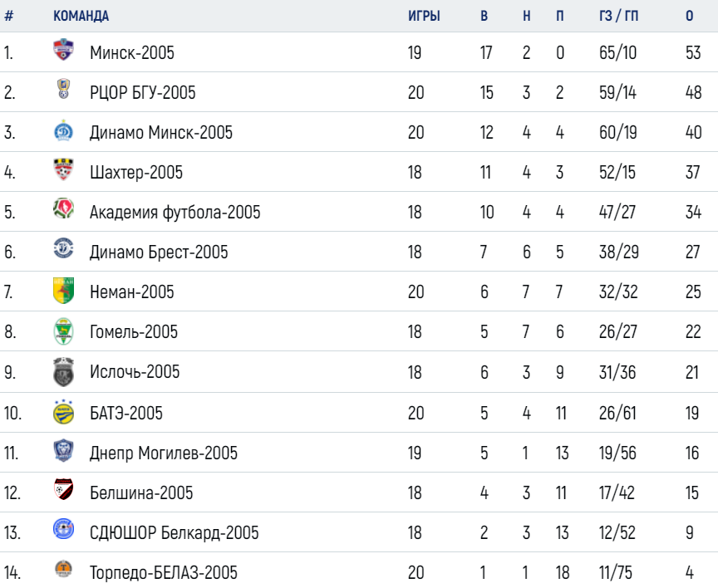Click the Шахтер-2005 team crest
This screenshot has width=718, height=588.
(64, 169)
